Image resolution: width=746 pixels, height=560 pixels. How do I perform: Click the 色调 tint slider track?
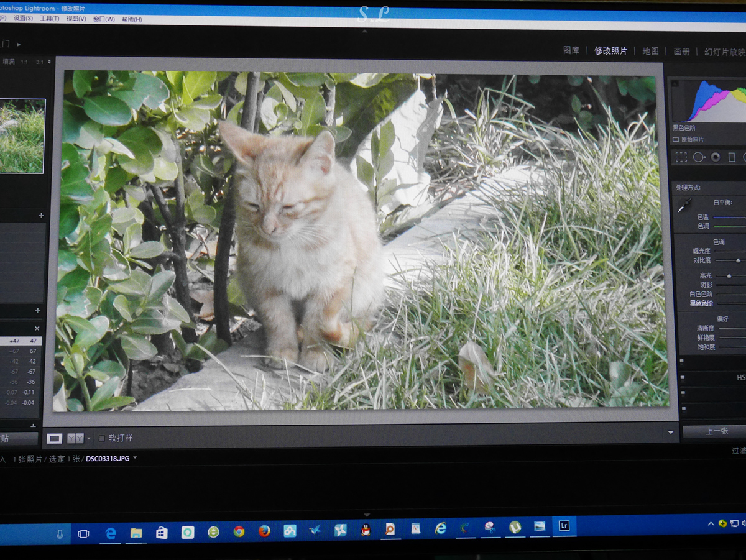click(x=729, y=226)
